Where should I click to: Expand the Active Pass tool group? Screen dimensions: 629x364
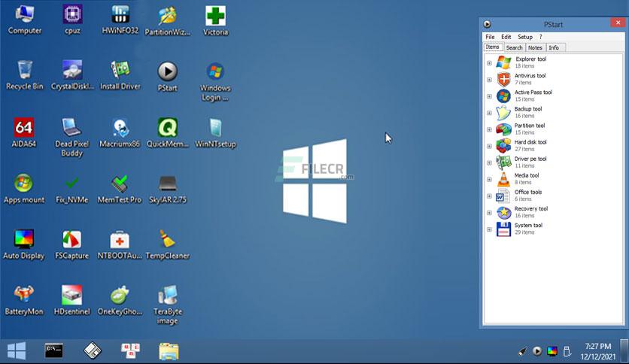489,96
